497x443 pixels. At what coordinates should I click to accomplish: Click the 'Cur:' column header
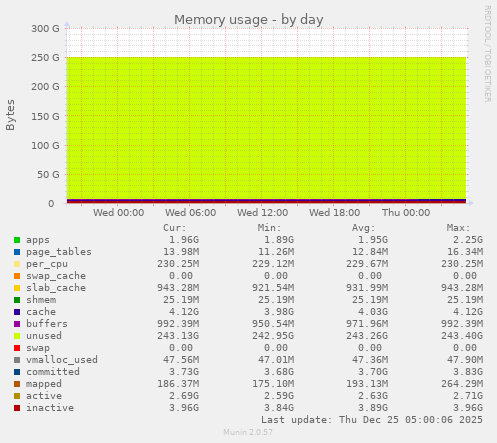[175, 228]
